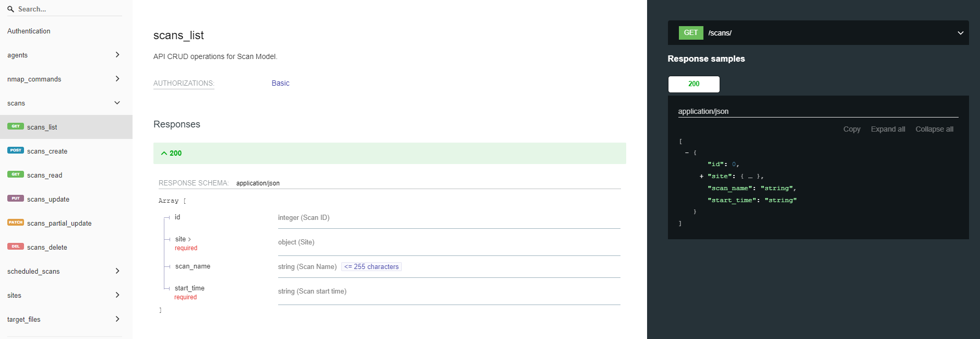Expand the "site" JSON node with plus

coord(701,176)
